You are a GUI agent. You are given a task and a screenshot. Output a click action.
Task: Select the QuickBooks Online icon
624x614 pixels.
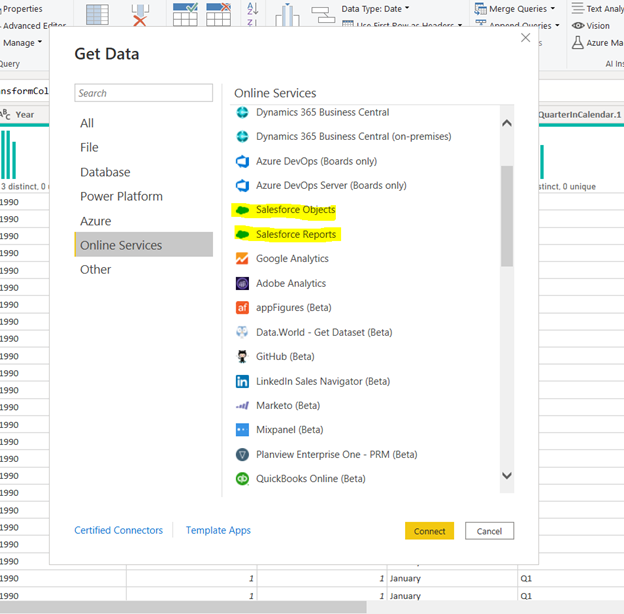tap(241, 479)
